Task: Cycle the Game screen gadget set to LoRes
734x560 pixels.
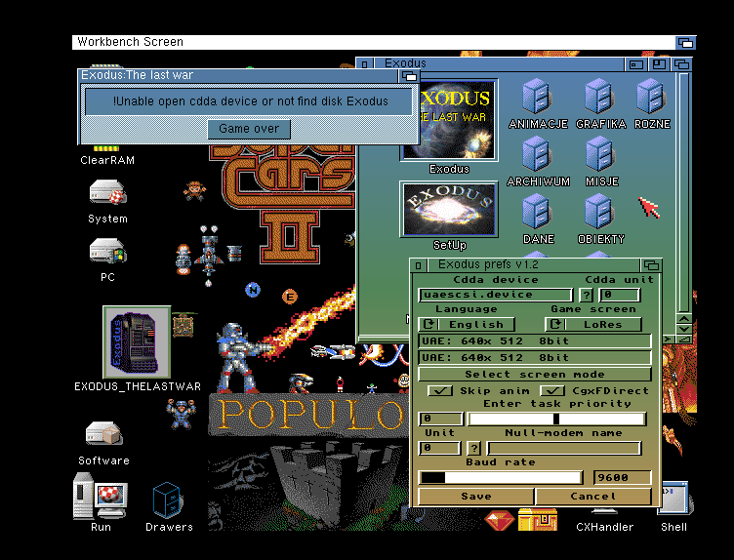Action: 593,324
